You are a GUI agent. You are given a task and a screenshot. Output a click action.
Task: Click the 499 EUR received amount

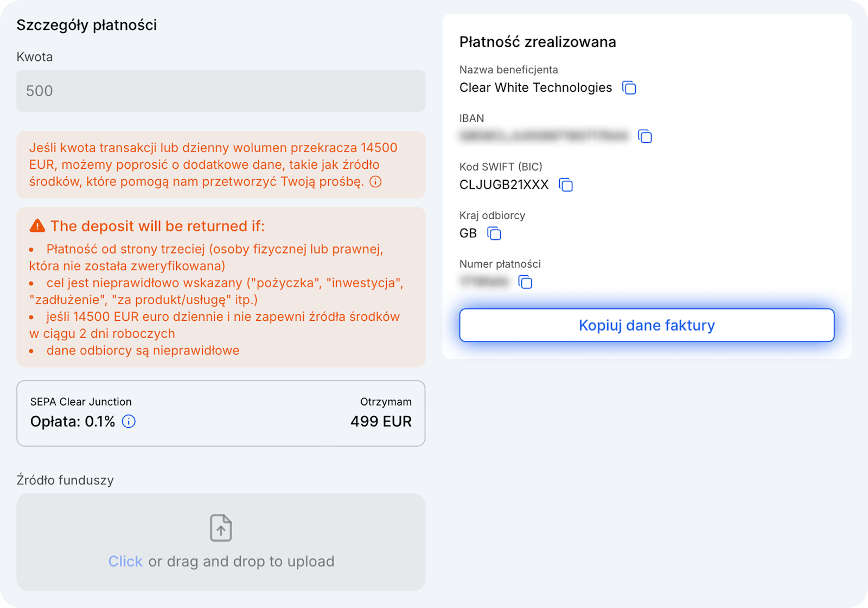point(381,421)
